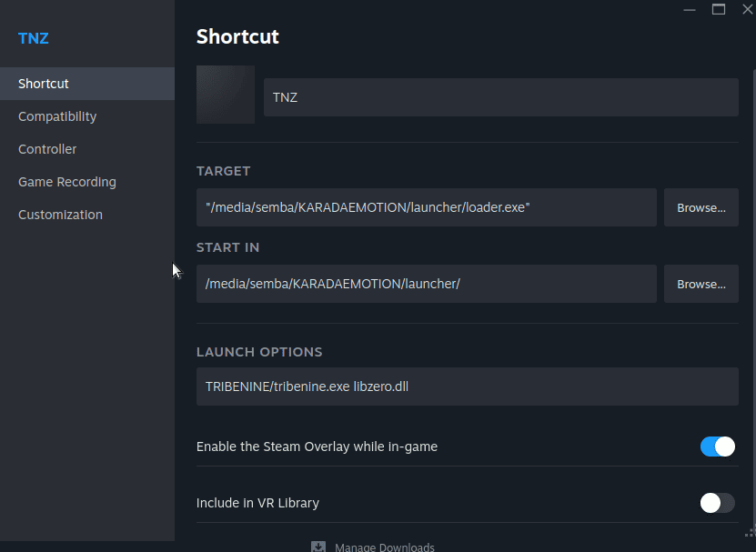
Task: Edit the shortcut name field showing TNZ
Action: click(500, 97)
